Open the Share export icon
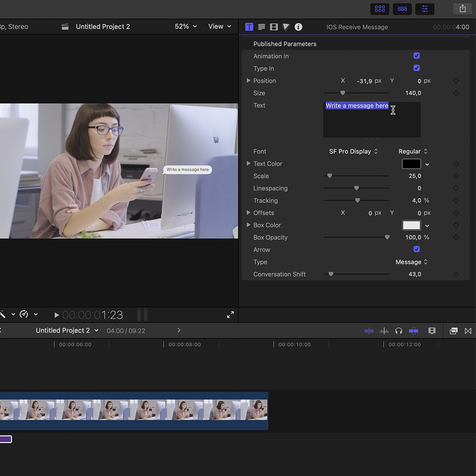The height and width of the screenshot is (476, 476). (462, 9)
